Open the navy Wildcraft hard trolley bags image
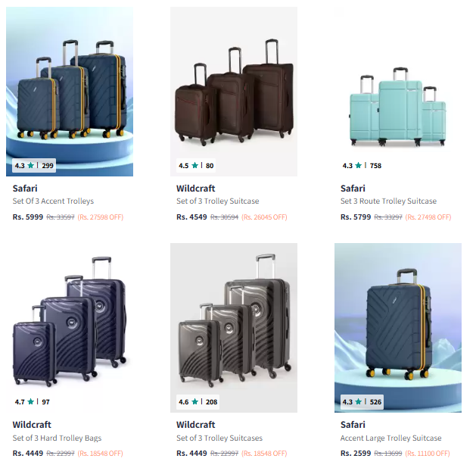This screenshot has width=476, height=471. pos(70,328)
